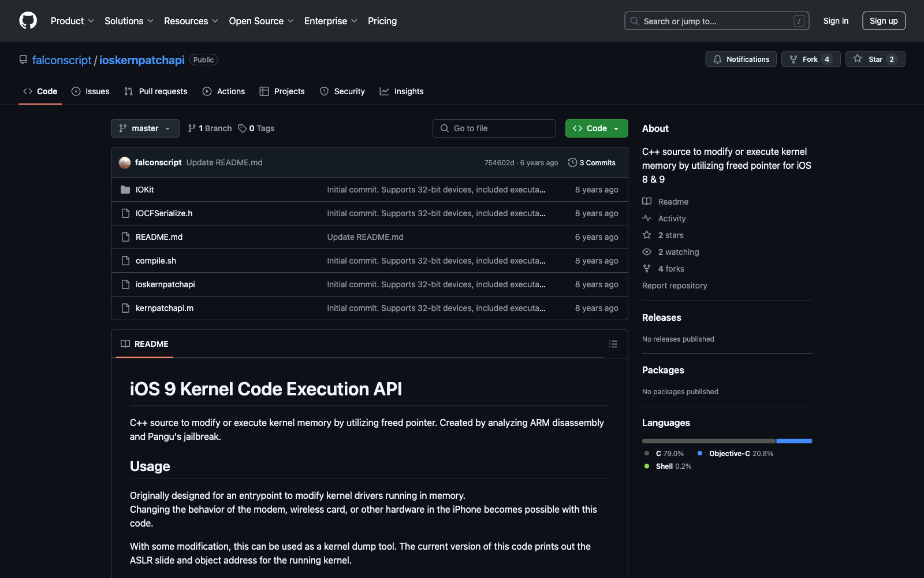Click the falconscript avatar image
This screenshot has width=924, height=578.
click(125, 163)
